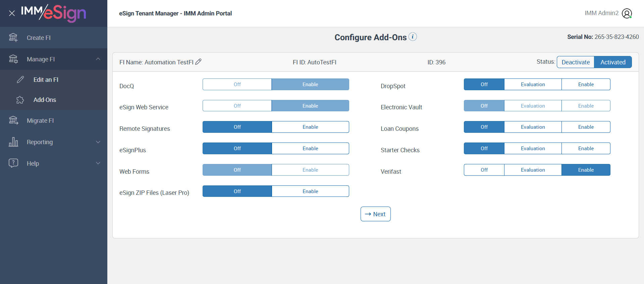Click the Create FI bank icon
The image size is (644, 284).
13,38
